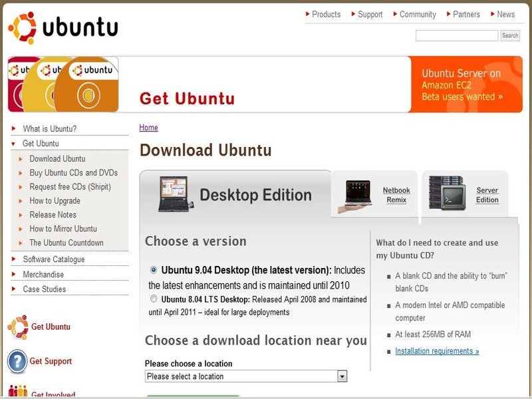This screenshot has height=399, width=532.
Task: Click 'At least 256MB of RAM' text
Action: pos(433,334)
